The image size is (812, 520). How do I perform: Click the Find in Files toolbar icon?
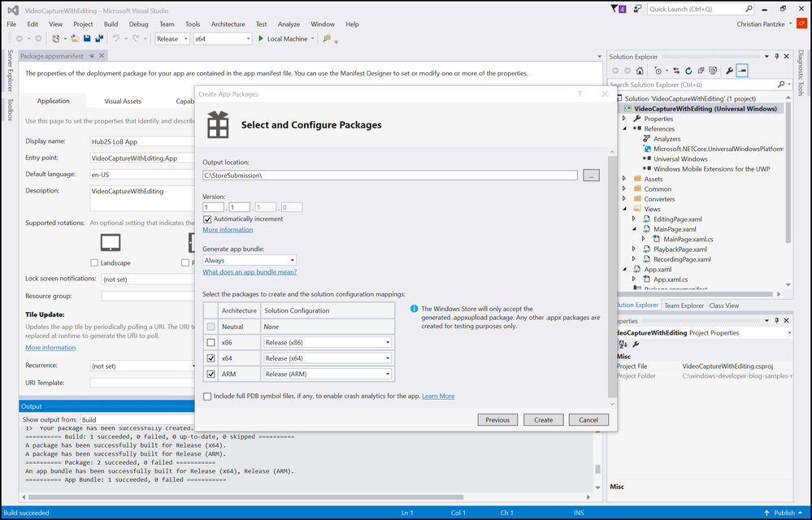pos(327,38)
